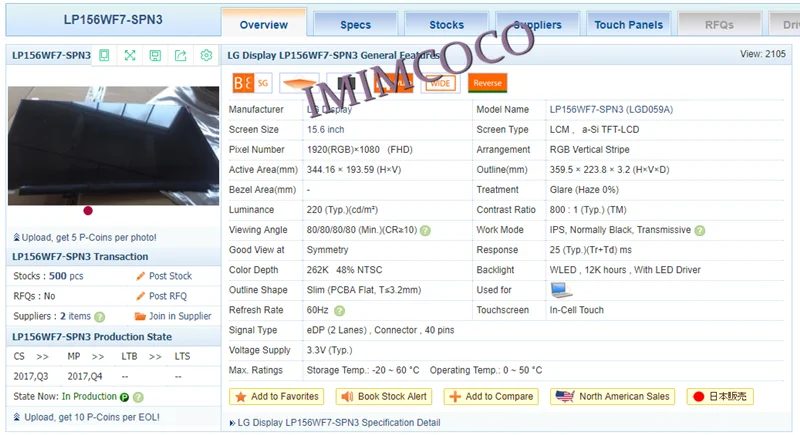Click the View: 2105 counter
The image size is (800, 435).
pyautogui.click(x=763, y=54)
